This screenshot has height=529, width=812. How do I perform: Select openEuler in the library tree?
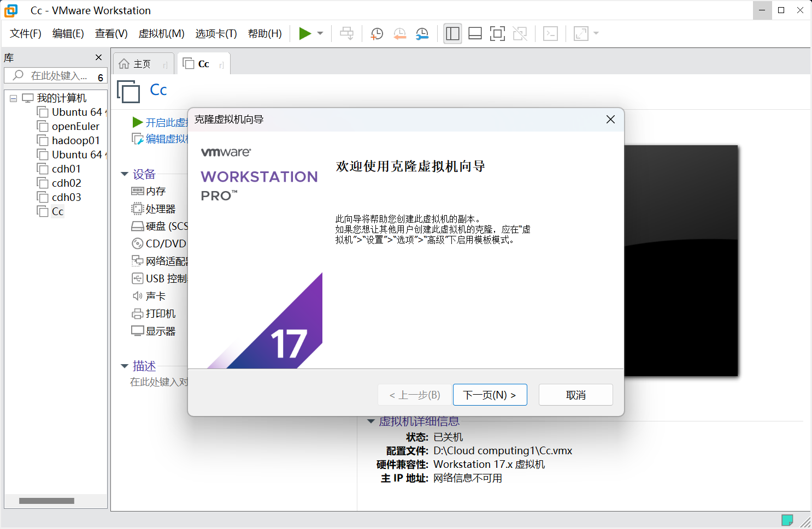68,126
